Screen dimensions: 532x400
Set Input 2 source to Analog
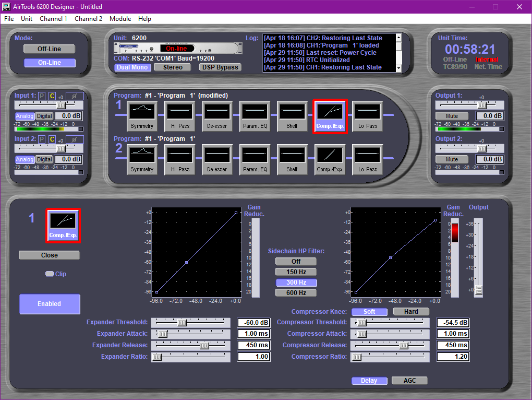[25, 159]
